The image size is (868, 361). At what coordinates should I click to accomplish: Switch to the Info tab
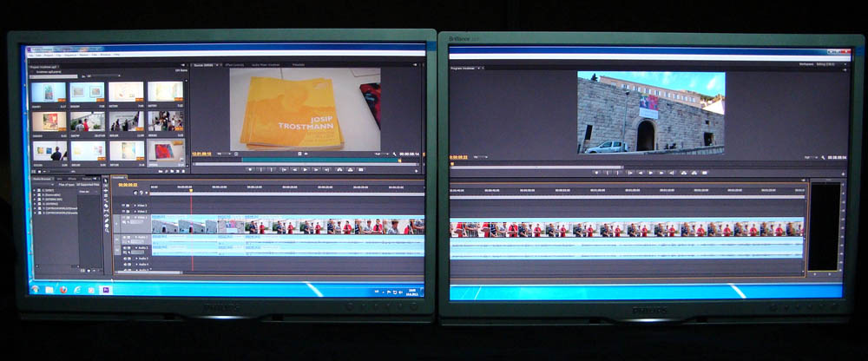[59, 179]
